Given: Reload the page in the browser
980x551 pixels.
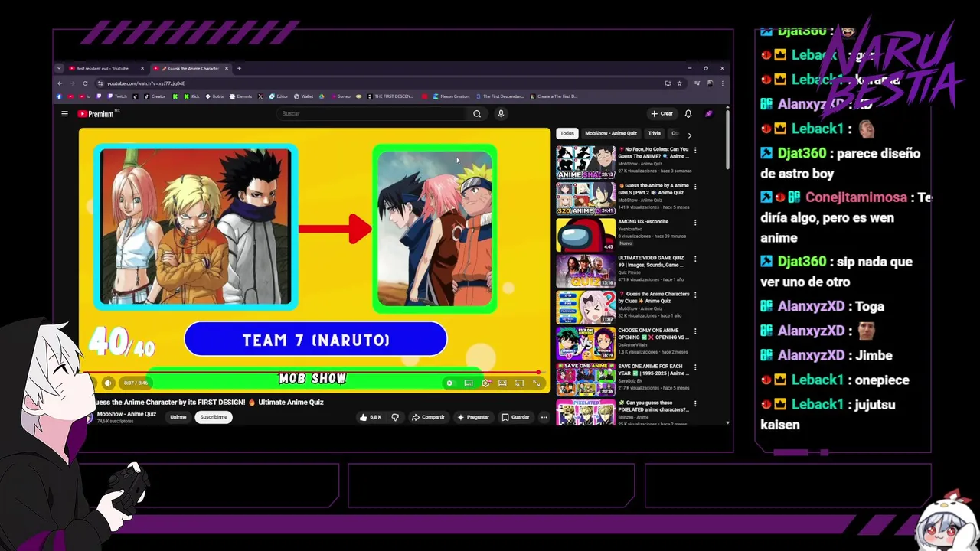Looking at the screenshot, I should (85, 83).
